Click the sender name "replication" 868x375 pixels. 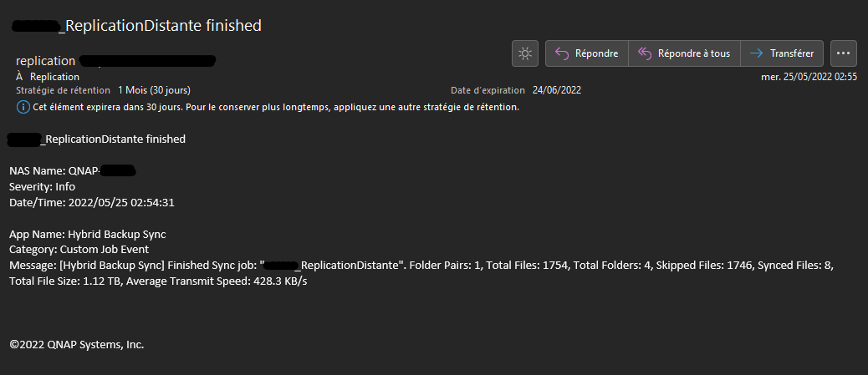pyautogui.click(x=46, y=61)
